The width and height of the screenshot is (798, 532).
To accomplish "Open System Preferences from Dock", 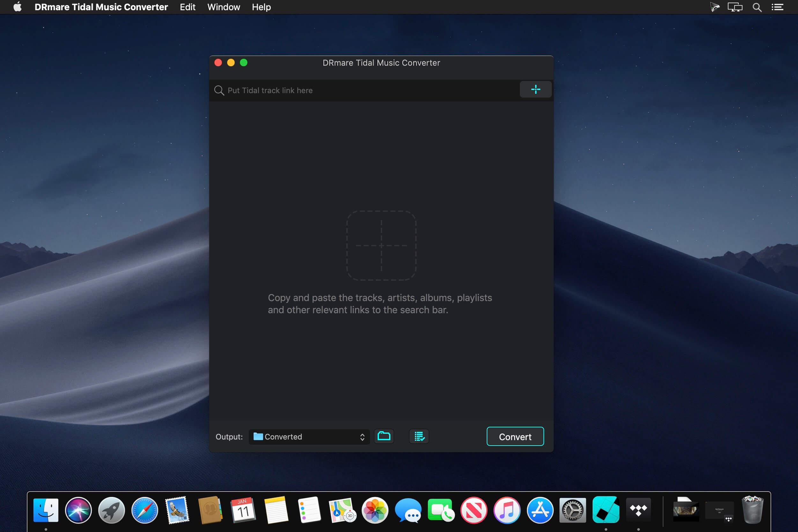I will pos(573,510).
